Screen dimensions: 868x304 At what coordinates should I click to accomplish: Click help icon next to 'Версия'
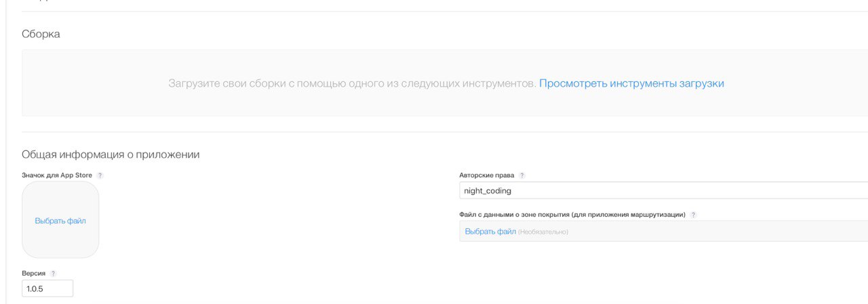point(54,274)
